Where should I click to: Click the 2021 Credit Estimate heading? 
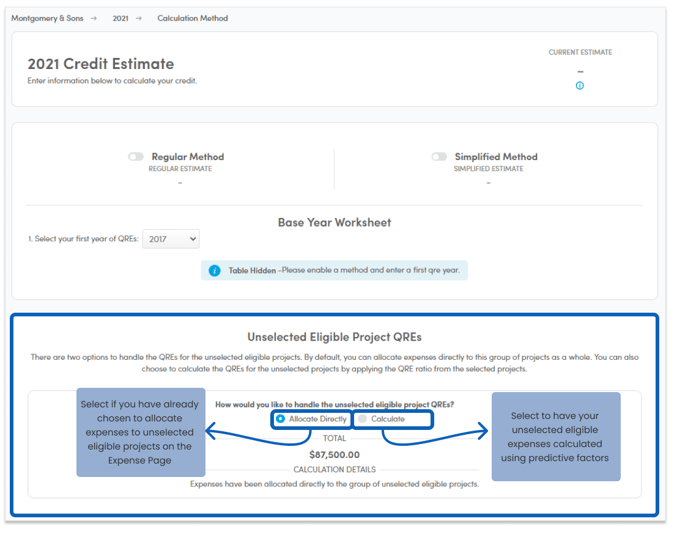(x=101, y=64)
